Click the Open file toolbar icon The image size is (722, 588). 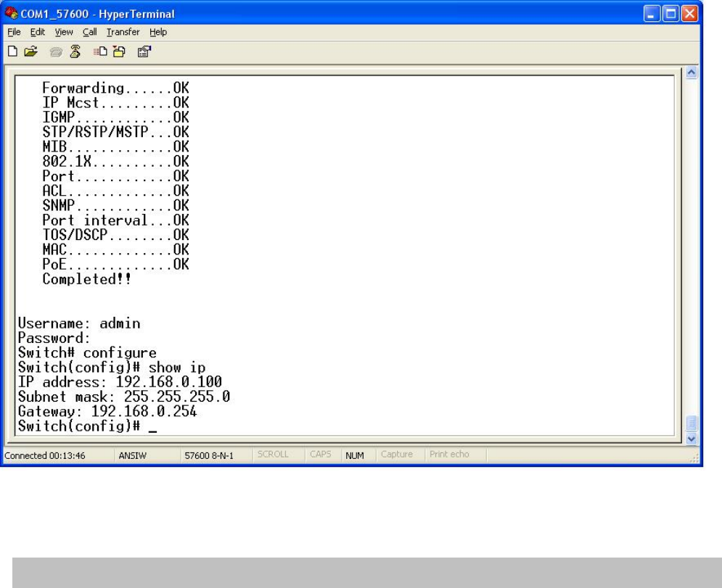[31, 51]
